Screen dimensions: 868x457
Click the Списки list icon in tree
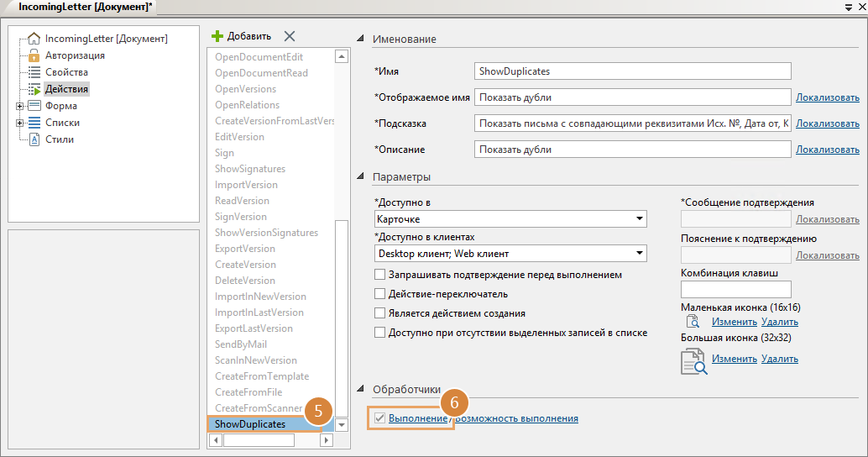click(34, 123)
